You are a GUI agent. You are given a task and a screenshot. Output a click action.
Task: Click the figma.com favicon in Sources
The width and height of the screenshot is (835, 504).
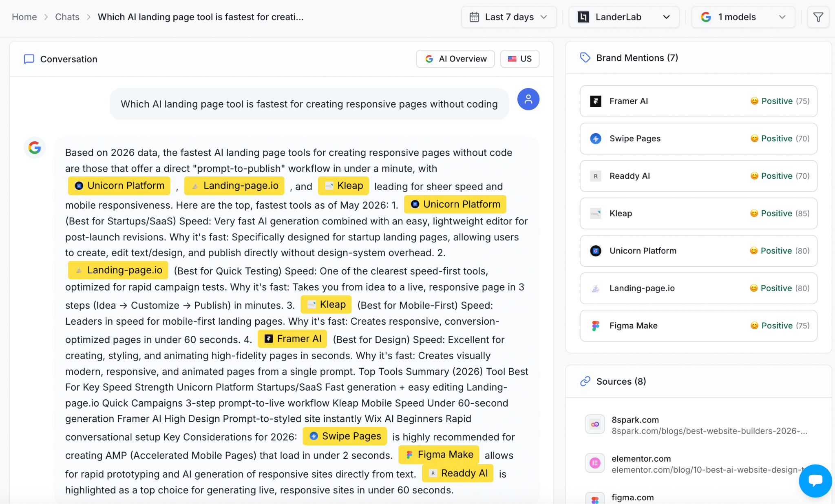[595, 499]
